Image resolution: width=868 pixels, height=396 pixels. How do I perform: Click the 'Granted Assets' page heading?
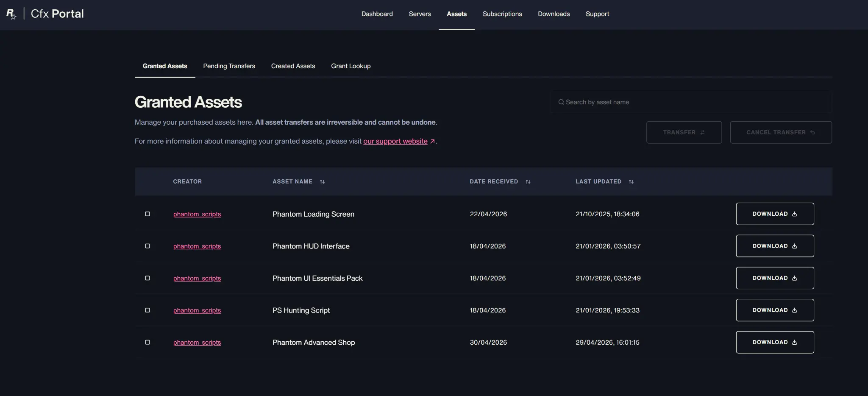coord(188,102)
